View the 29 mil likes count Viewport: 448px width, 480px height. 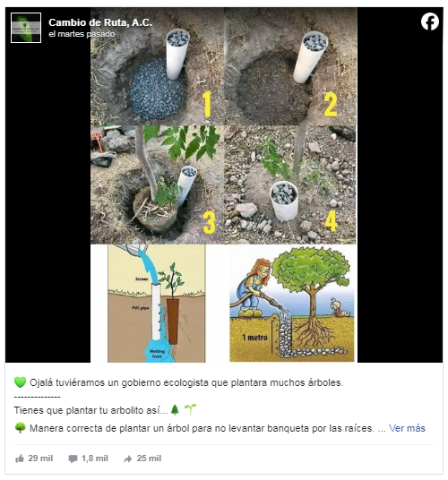(x=40, y=459)
